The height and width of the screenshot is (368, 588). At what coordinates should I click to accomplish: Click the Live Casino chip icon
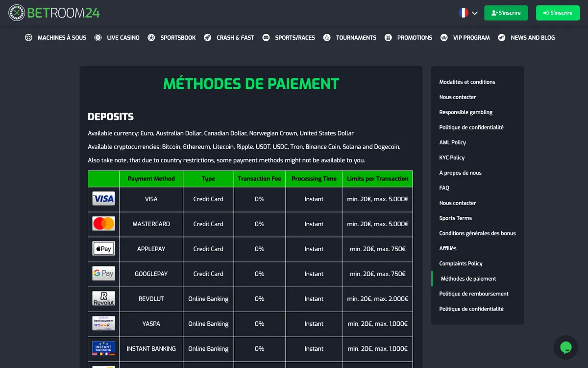pos(98,37)
